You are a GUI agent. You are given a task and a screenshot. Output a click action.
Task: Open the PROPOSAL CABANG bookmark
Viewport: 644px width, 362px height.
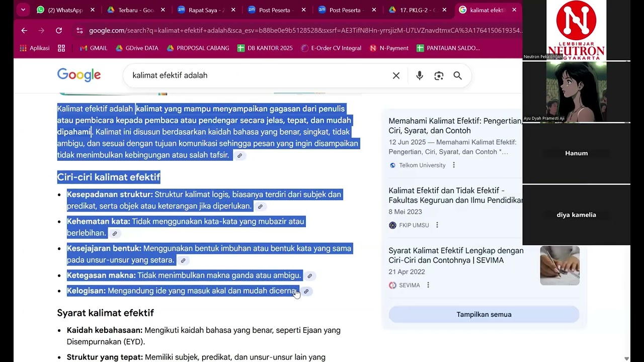coord(198,48)
